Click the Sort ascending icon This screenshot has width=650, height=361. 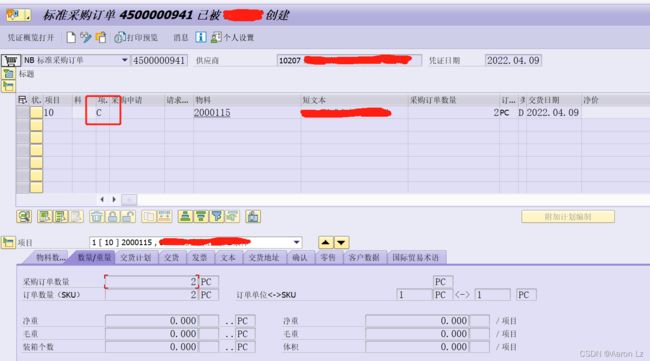[x=185, y=216]
